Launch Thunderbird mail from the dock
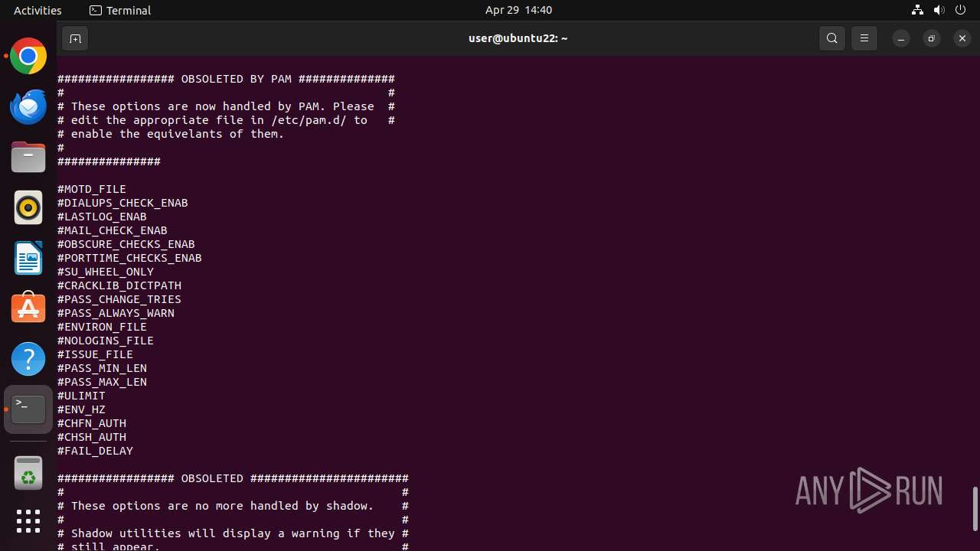 [x=28, y=106]
